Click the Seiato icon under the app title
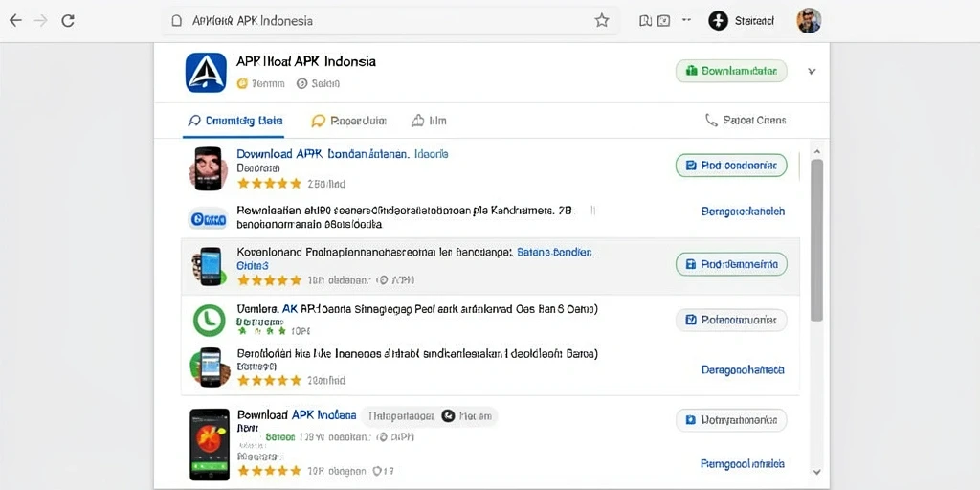This screenshot has width=980, height=490. [x=301, y=83]
